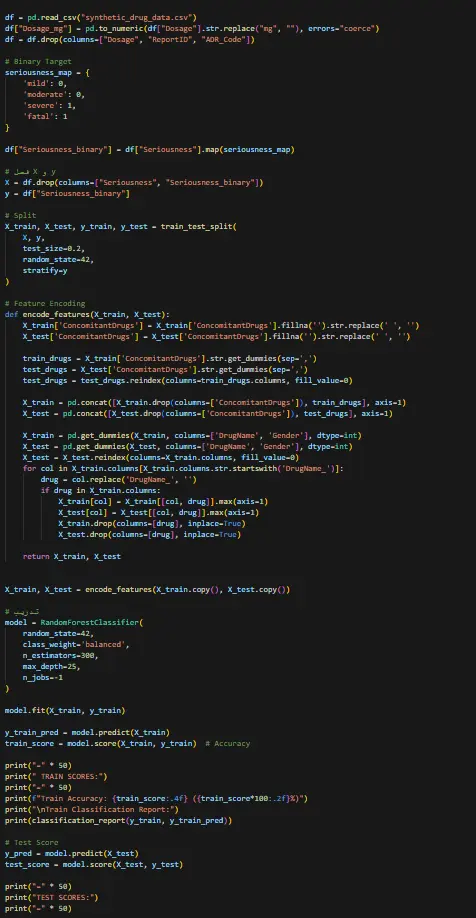This screenshot has height=918, width=476.
Task: Click the df["Dosage_mg"] pd.to_numeric line
Action: click(x=192, y=28)
